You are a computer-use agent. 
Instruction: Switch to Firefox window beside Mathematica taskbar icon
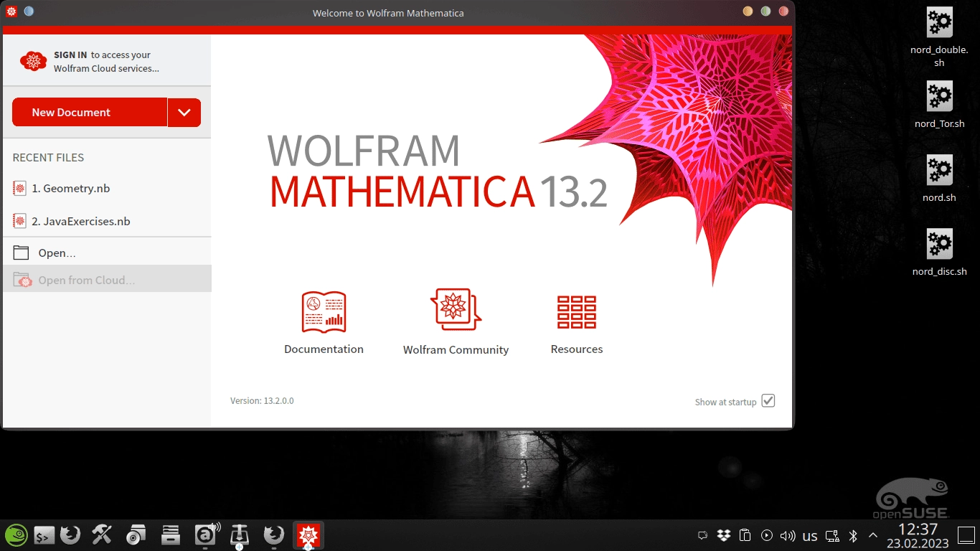pyautogui.click(x=273, y=534)
